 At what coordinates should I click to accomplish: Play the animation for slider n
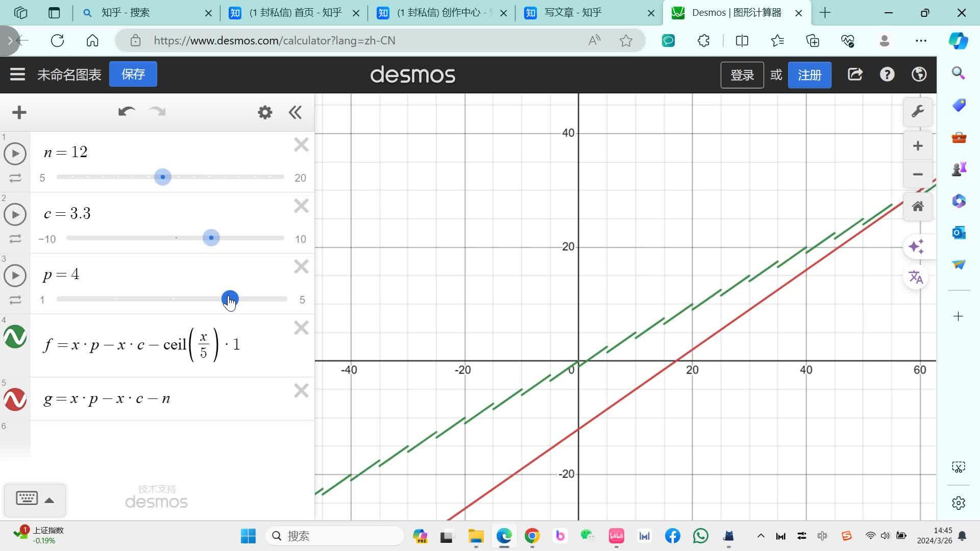(15, 154)
